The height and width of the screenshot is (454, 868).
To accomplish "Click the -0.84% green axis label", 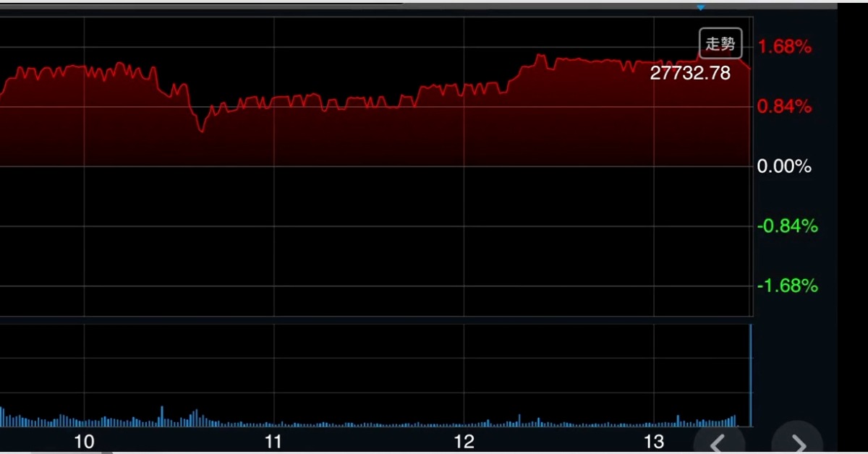I will tap(787, 226).
